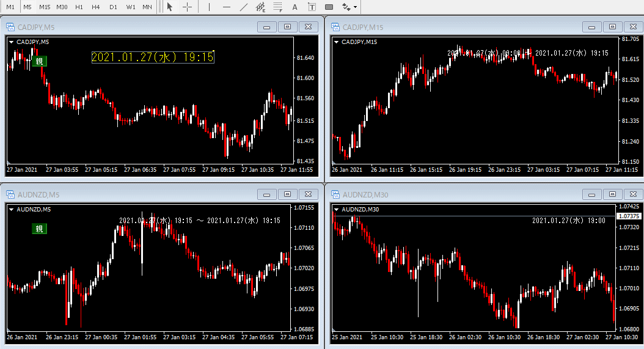
Task: Click 27 Jan 01:55 on AUDNZD,M5 time axis
Action: [x=140, y=337]
